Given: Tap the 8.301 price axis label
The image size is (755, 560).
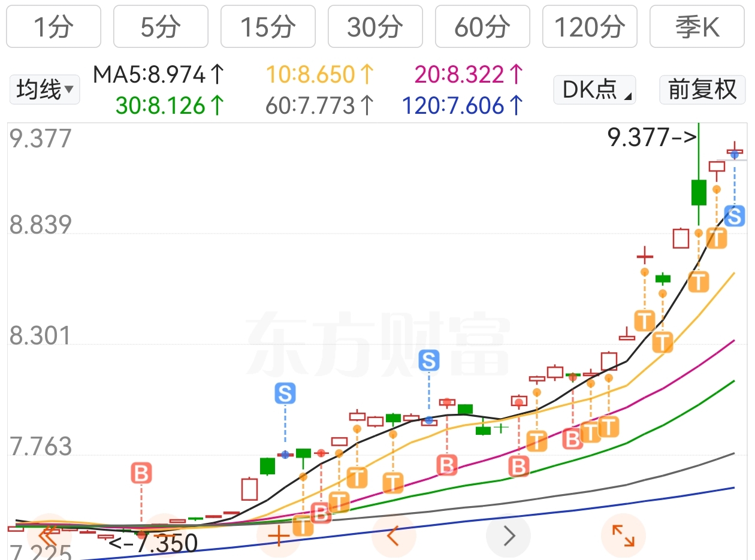Looking at the screenshot, I should tap(40, 336).
